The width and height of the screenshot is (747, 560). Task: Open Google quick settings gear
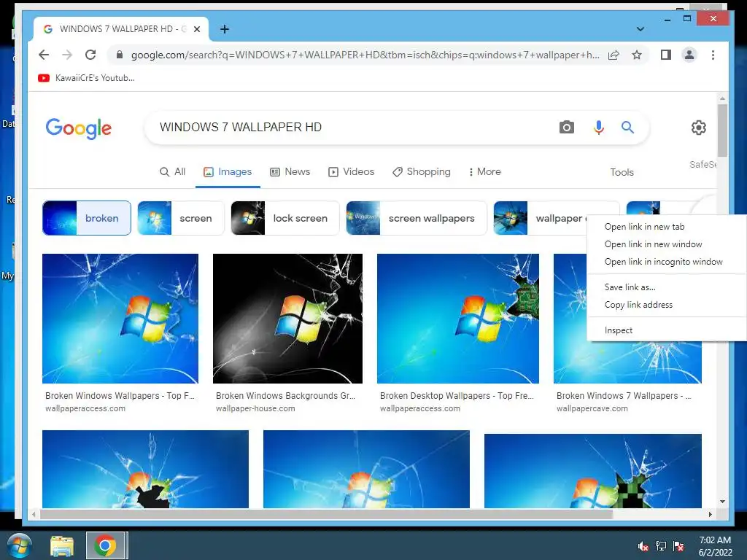(x=698, y=128)
